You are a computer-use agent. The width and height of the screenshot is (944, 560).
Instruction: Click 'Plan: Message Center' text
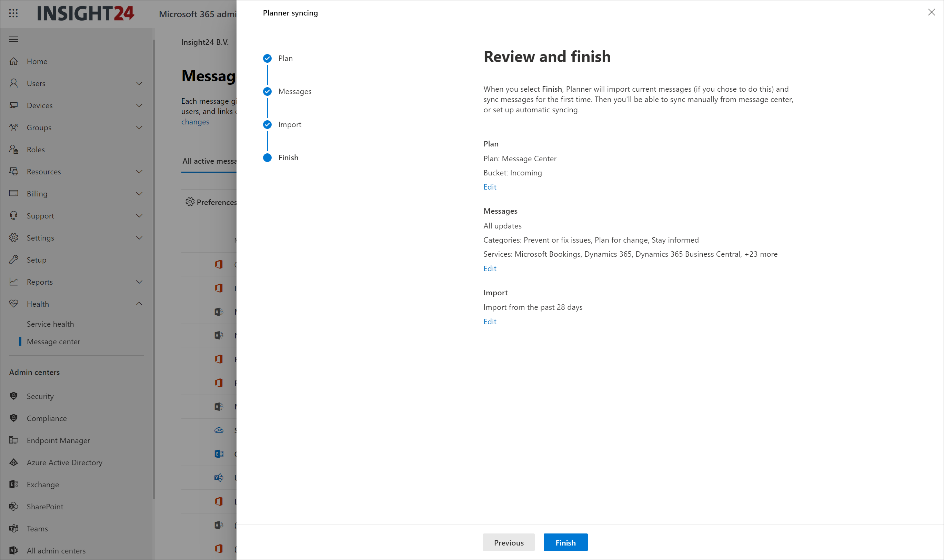pyautogui.click(x=520, y=159)
